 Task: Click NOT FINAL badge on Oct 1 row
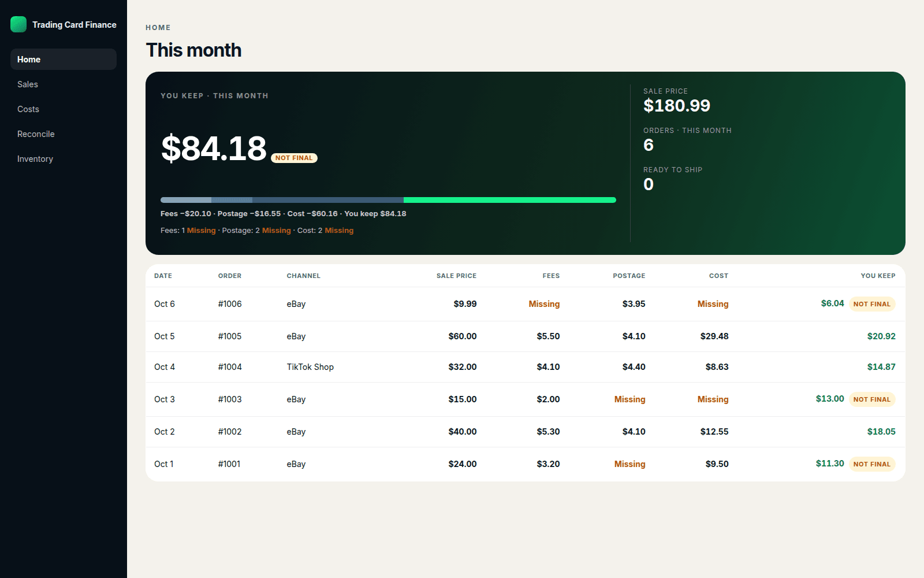click(872, 464)
